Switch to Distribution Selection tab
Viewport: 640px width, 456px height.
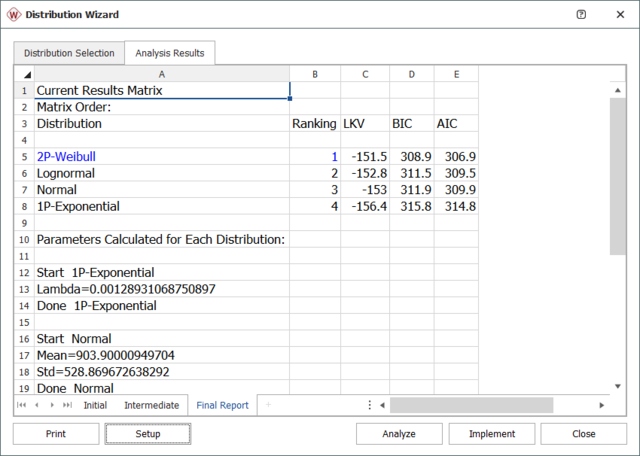click(69, 53)
